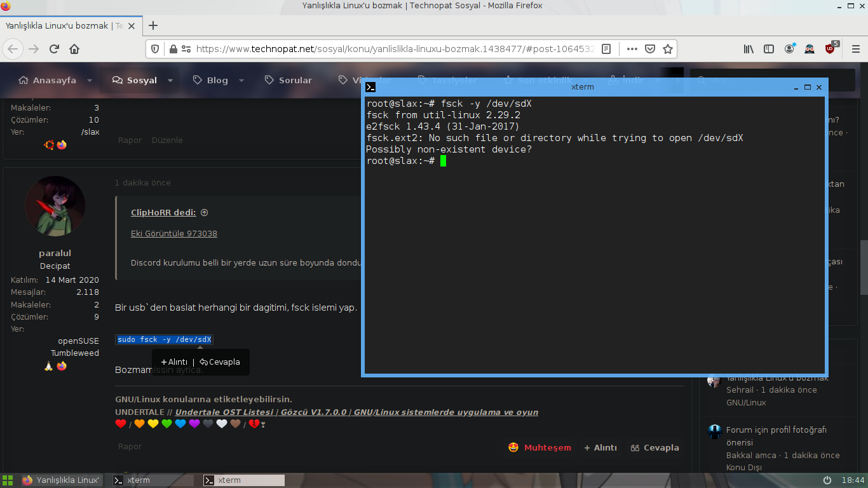Image resolution: width=868 pixels, height=488 pixels.
Task: Show site security padlock info
Action: 172,49
